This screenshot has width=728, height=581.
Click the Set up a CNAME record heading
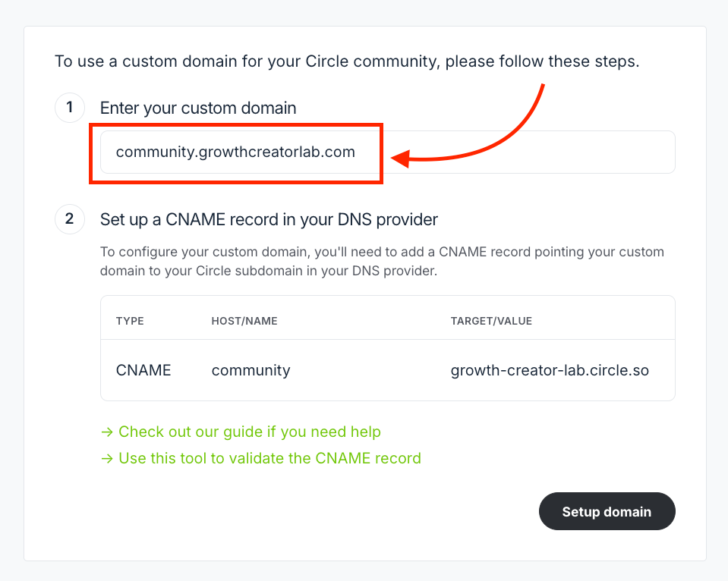click(x=269, y=219)
